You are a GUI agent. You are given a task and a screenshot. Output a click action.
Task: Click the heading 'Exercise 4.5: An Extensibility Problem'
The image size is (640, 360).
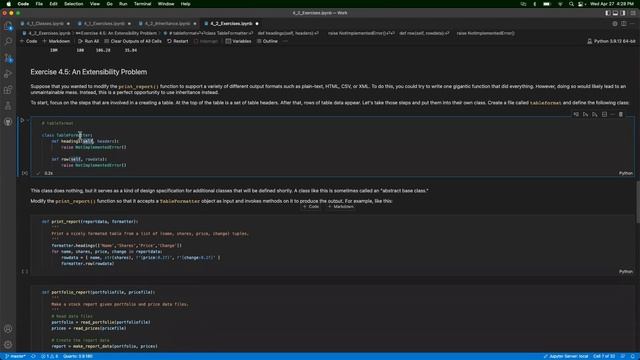click(89, 72)
